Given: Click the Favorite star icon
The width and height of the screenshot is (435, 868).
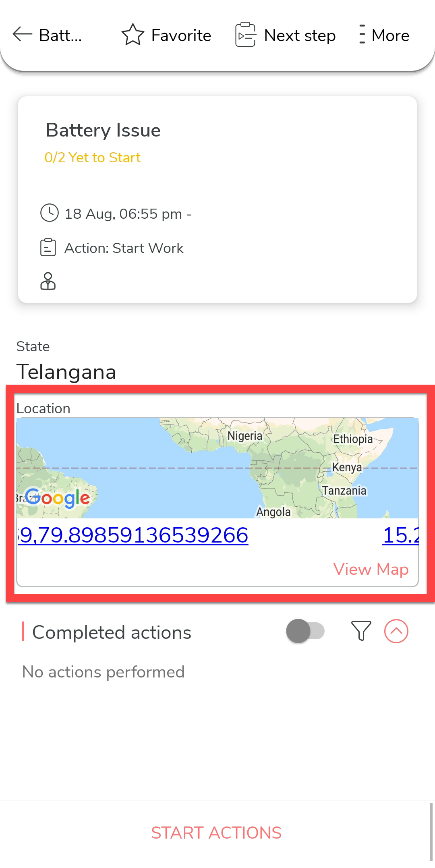Looking at the screenshot, I should point(133,35).
